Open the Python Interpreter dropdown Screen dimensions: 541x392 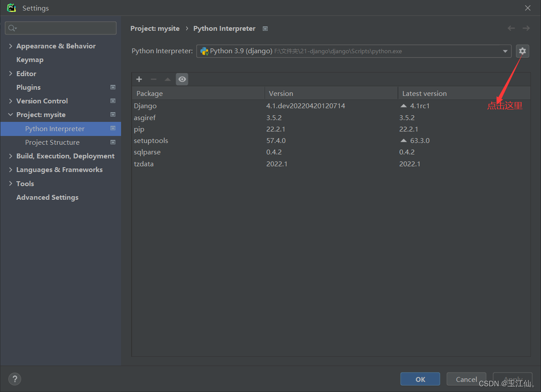[x=505, y=51]
